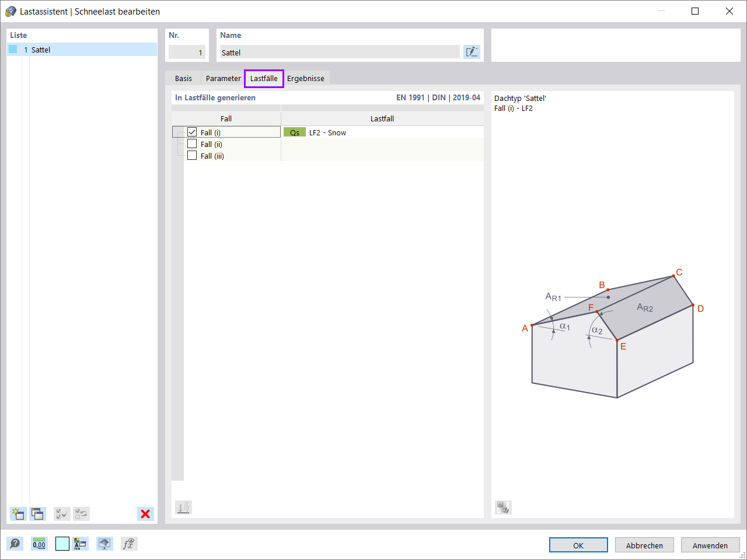Uncheck the Fall (i) checkbox
This screenshot has height=560, width=747.
[x=192, y=132]
